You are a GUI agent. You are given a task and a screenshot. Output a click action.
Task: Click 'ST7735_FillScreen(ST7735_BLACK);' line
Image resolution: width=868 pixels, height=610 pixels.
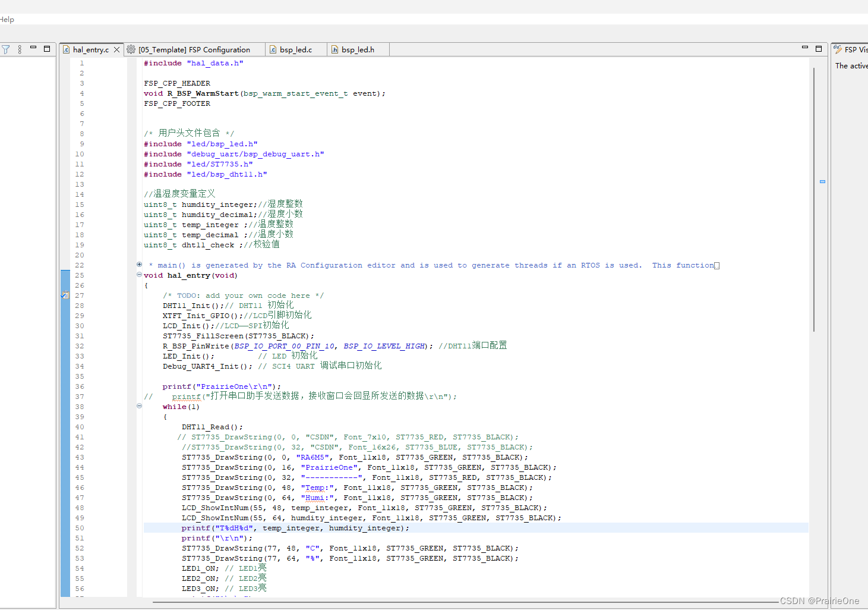coord(239,336)
